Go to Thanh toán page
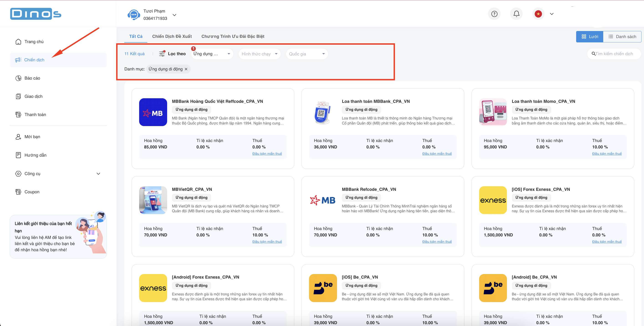644x326 pixels. click(35, 114)
